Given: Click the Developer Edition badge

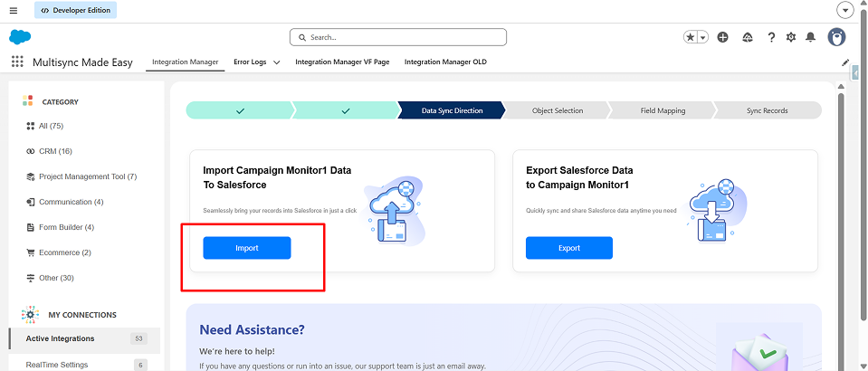Looking at the screenshot, I should coord(75,10).
